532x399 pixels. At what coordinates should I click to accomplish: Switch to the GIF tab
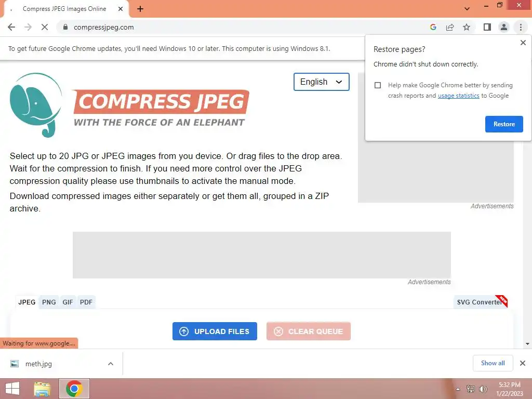pyautogui.click(x=68, y=302)
